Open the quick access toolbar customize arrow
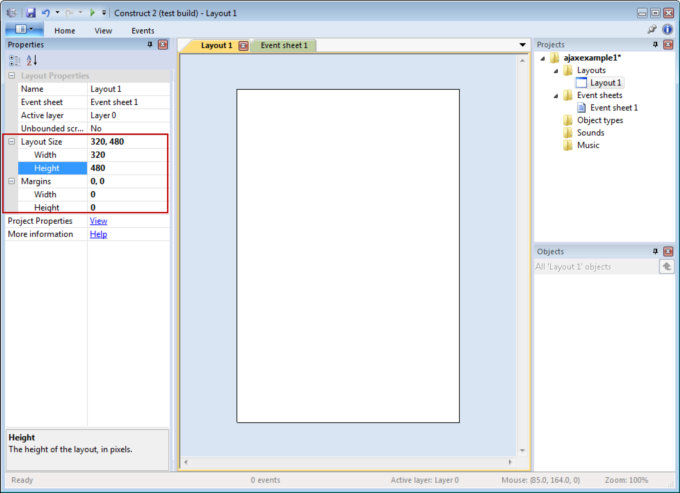Screen dimensions: 680x493 [104, 13]
